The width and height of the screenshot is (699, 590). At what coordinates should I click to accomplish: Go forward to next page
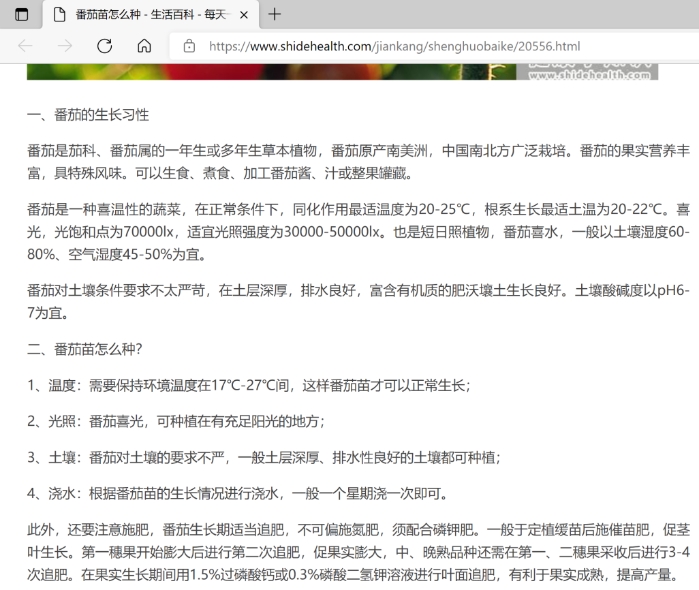(x=65, y=46)
